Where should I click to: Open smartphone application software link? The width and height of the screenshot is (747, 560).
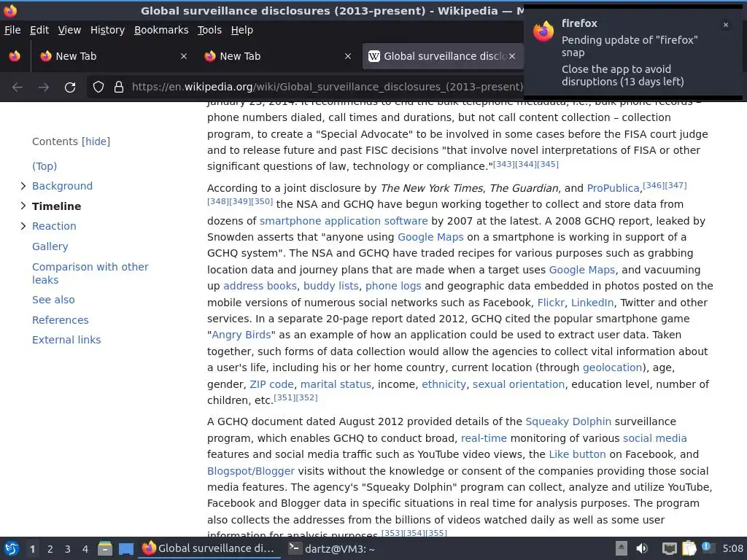(344, 221)
